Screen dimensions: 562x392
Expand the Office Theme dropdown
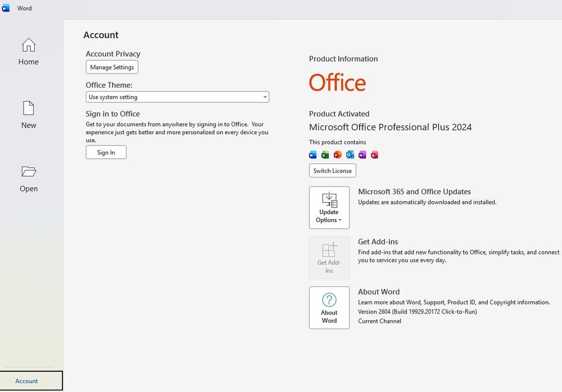178,97
